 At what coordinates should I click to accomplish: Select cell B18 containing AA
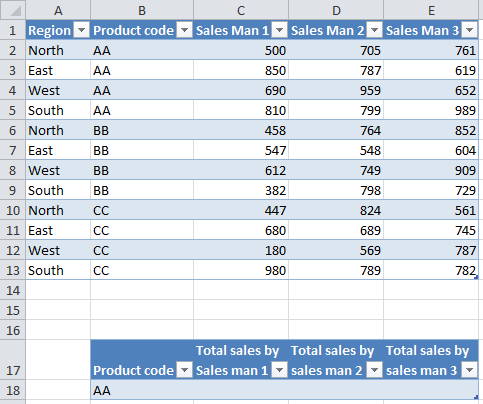[x=142, y=390]
